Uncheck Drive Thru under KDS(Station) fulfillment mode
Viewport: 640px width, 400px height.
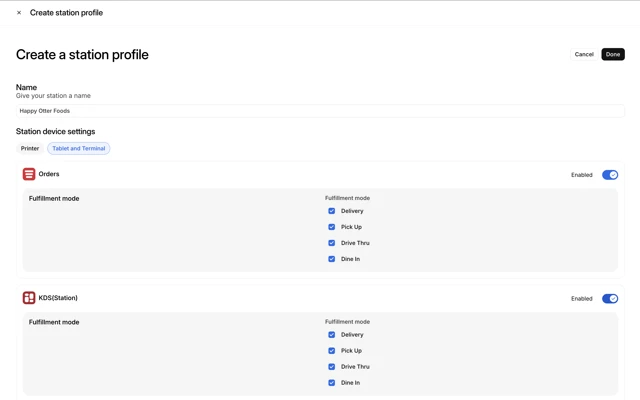(332, 367)
